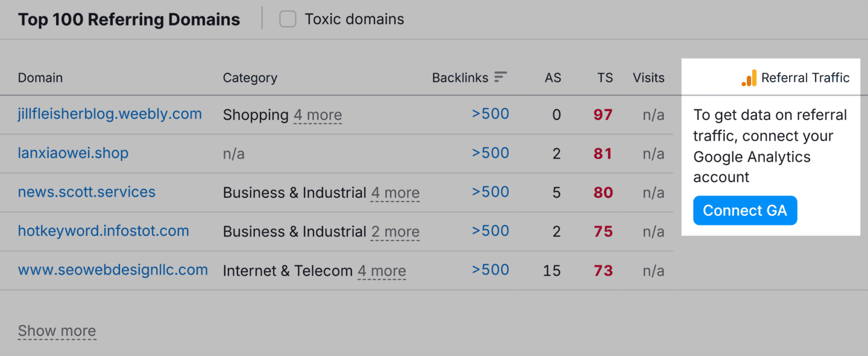This screenshot has height=356, width=868.
Task: Click the Visits column header
Action: click(648, 77)
